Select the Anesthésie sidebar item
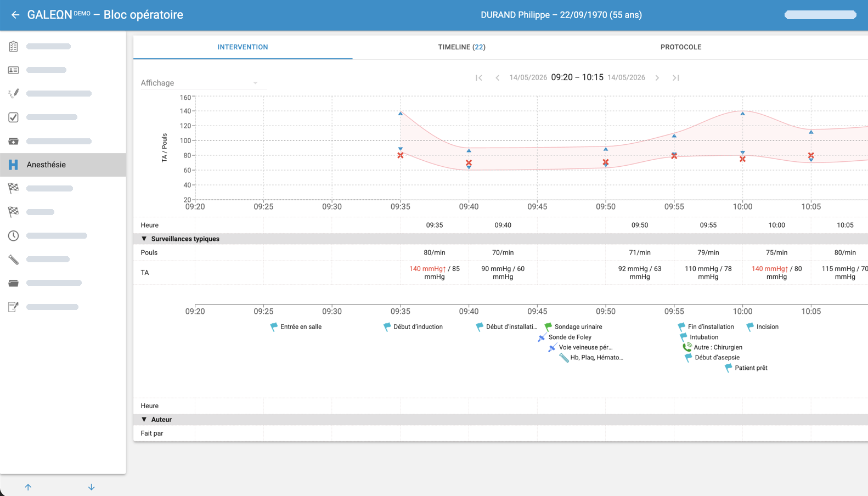Viewport: 868px width, 496px height. click(x=63, y=165)
